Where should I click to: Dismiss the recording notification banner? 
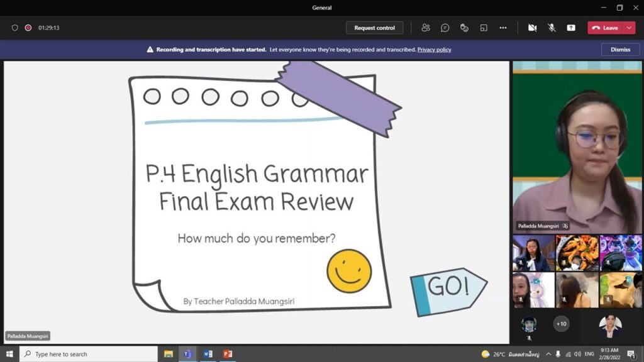(x=620, y=49)
